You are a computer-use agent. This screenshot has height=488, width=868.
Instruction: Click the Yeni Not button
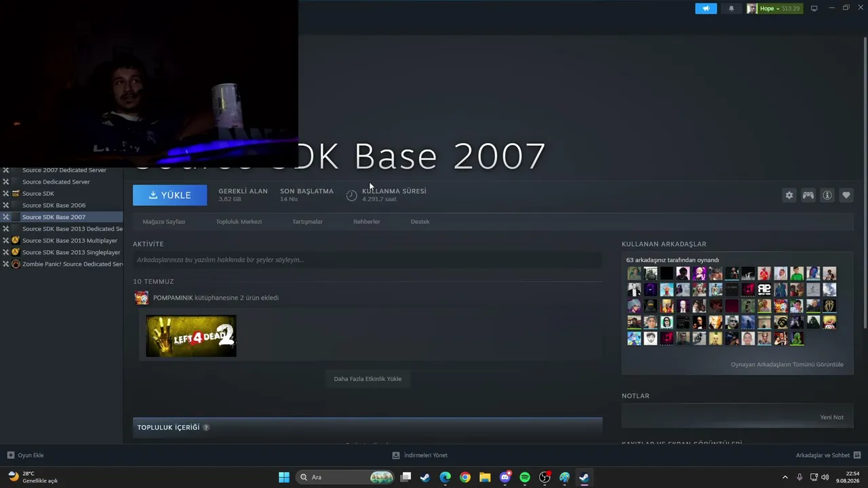[x=831, y=418]
